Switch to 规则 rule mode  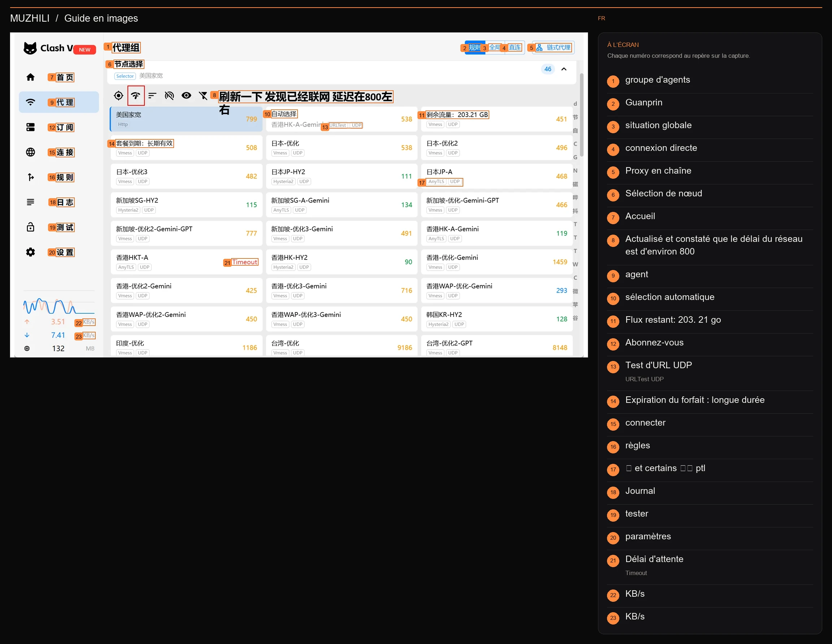(x=474, y=48)
